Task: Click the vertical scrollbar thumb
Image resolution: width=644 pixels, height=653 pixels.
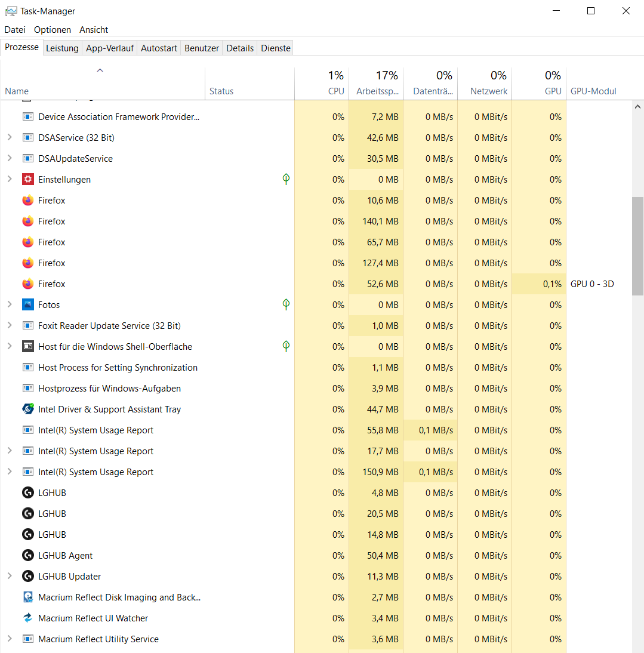Action: click(x=638, y=246)
